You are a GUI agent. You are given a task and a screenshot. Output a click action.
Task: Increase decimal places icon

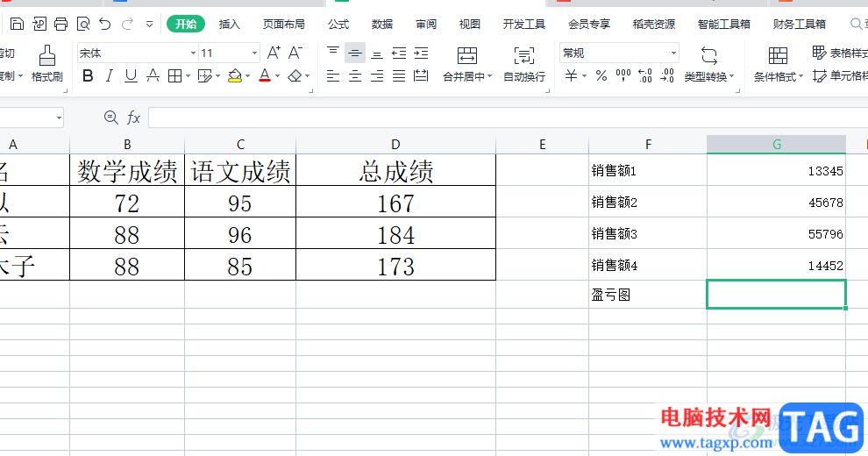[x=645, y=75]
